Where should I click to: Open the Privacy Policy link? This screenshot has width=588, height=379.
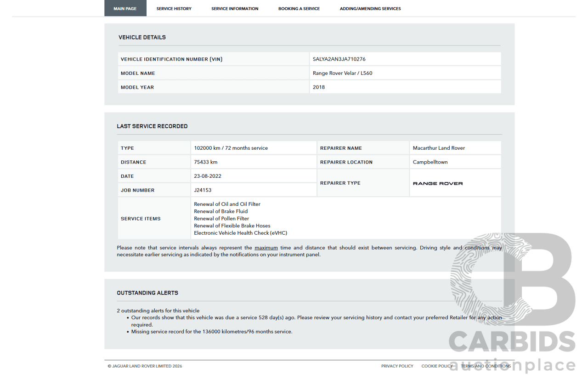coord(397,366)
